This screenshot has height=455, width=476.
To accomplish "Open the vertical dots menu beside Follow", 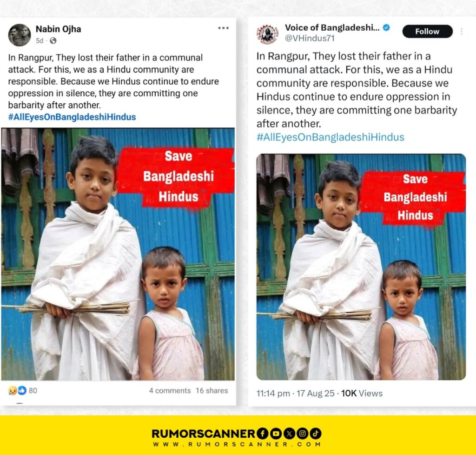I will 462,31.
